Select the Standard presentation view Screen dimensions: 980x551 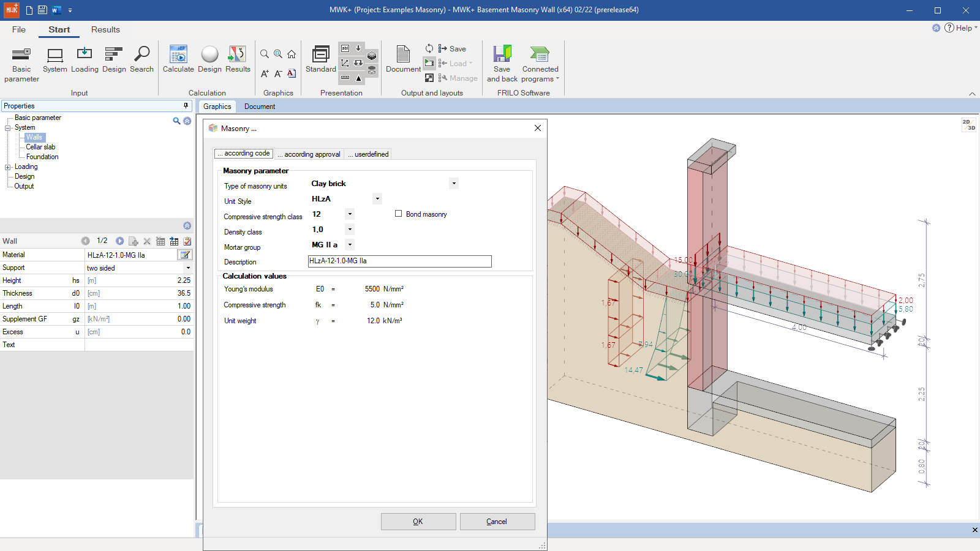321,60
